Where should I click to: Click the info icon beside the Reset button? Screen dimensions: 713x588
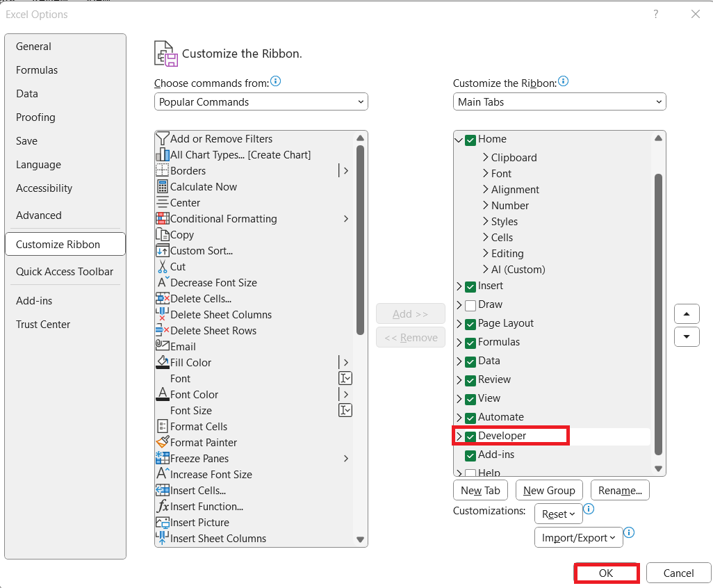[589, 509]
